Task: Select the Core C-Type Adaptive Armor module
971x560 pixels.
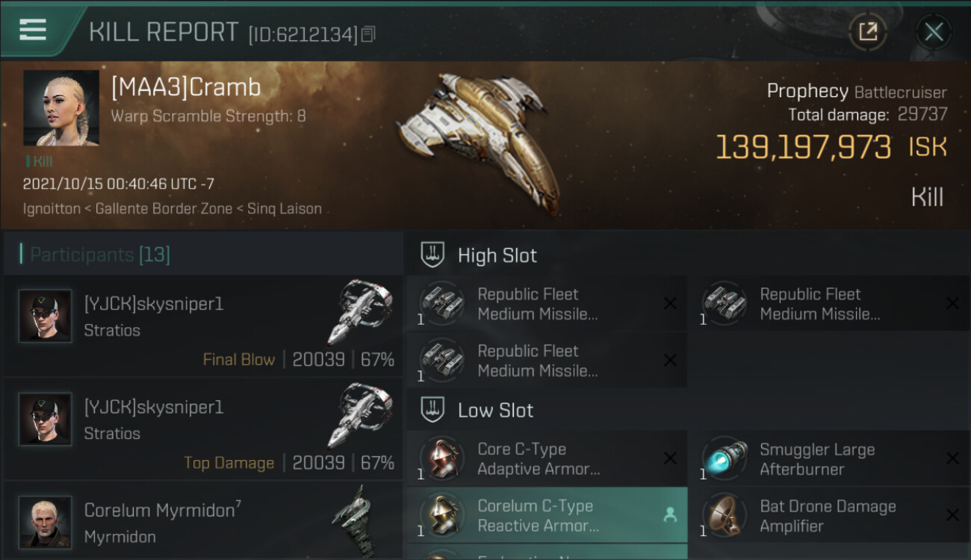Action: pos(538,458)
